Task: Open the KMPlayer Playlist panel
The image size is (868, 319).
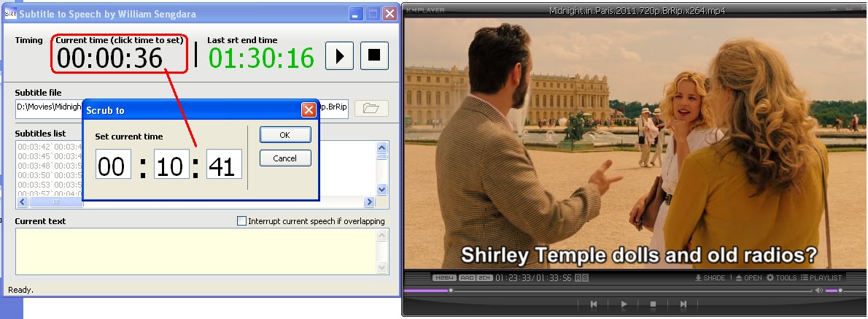Action: (x=821, y=277)
